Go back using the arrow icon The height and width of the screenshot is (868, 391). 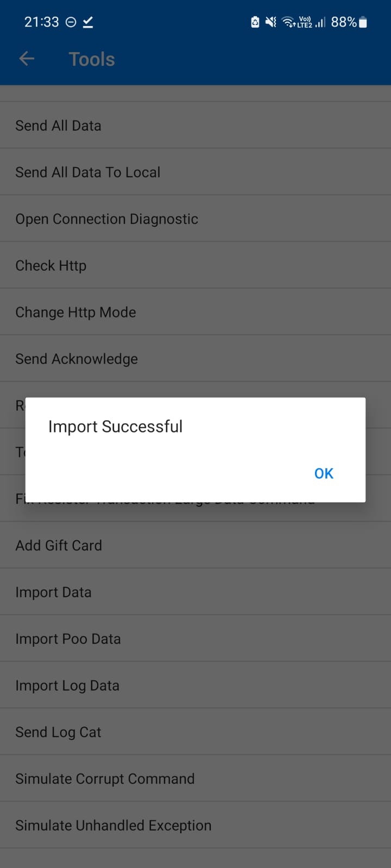(x=27, y=59)
